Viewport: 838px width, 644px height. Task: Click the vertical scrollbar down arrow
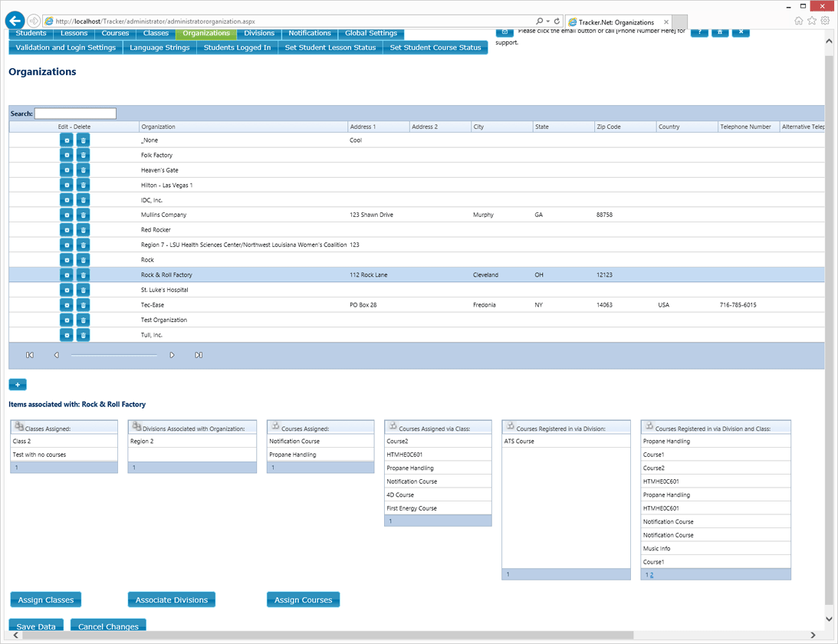click(829, 619)
